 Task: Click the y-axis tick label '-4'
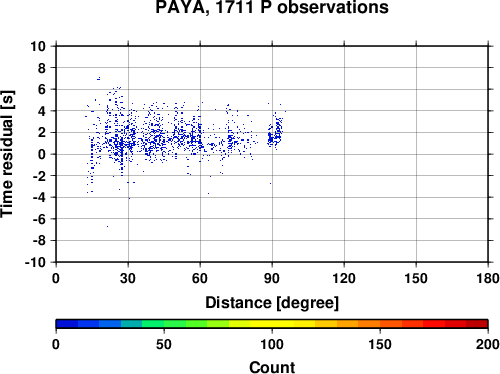[39, 198]
